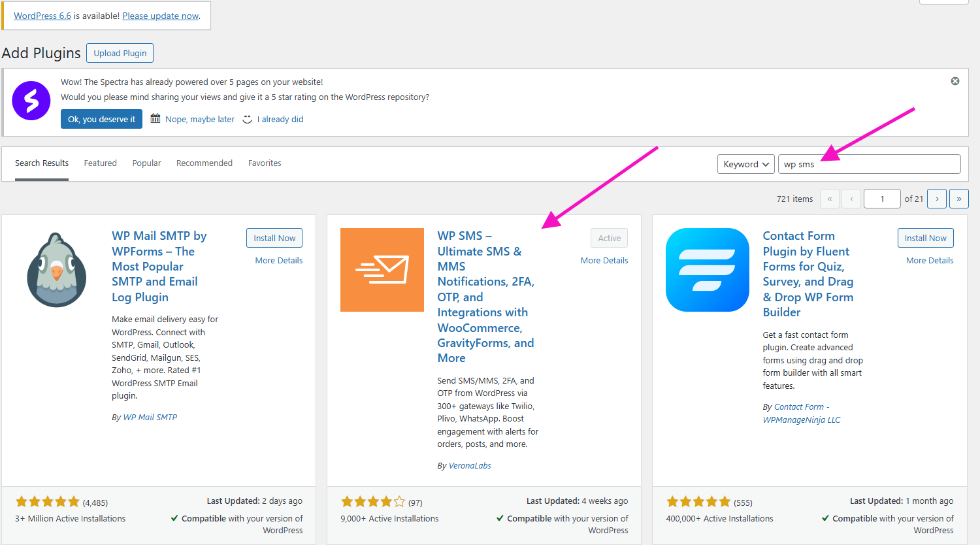Screen dimensions: 980x545
Task: Open the Fluent Forms blue logo icon
Action: click(x=708, y=270)
